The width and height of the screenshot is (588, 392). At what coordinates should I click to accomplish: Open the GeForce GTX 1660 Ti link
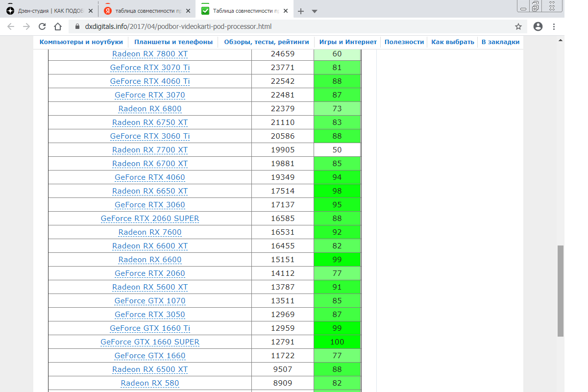[150, 328]
